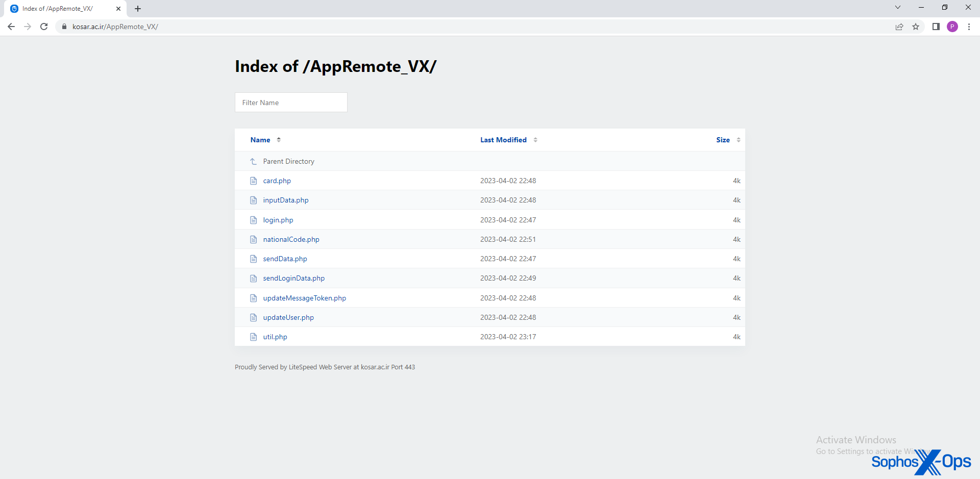Open a new browser tab
Screen dimensions: 980x479
click(138, 9)
